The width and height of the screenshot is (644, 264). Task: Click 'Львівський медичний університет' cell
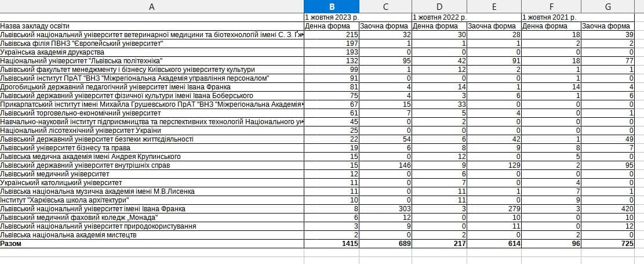55,174
